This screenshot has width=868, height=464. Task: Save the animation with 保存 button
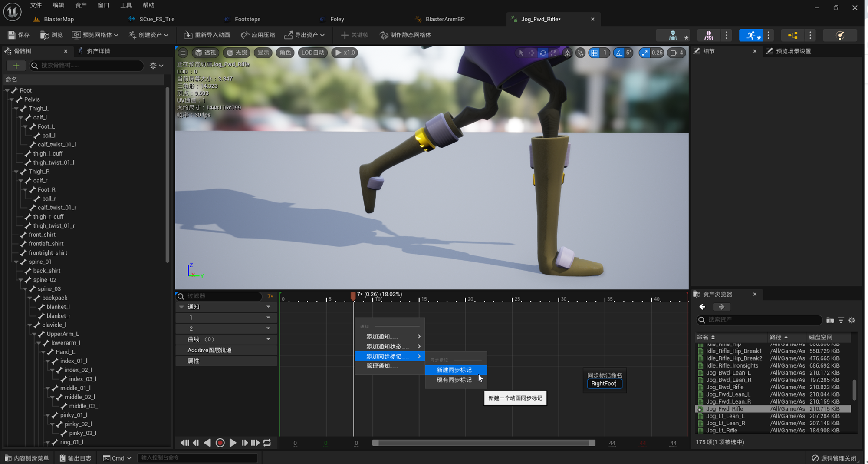pos(19,35)
